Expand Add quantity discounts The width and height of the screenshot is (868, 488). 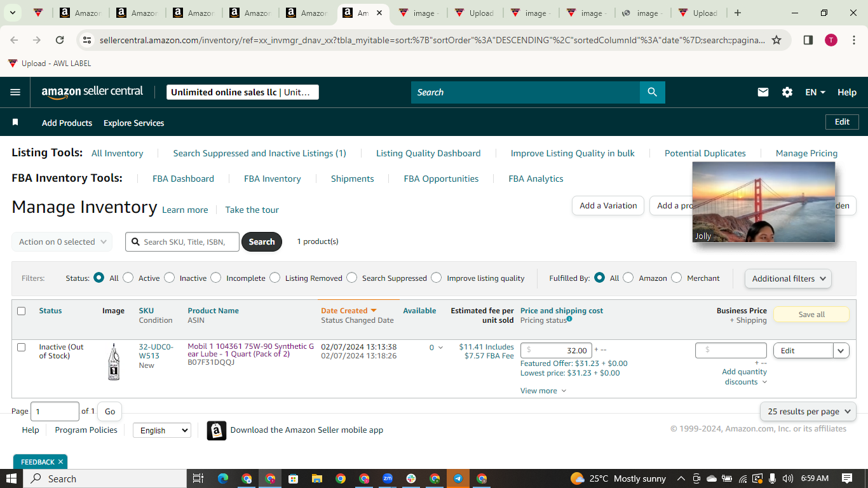click(x=745, y=377)
